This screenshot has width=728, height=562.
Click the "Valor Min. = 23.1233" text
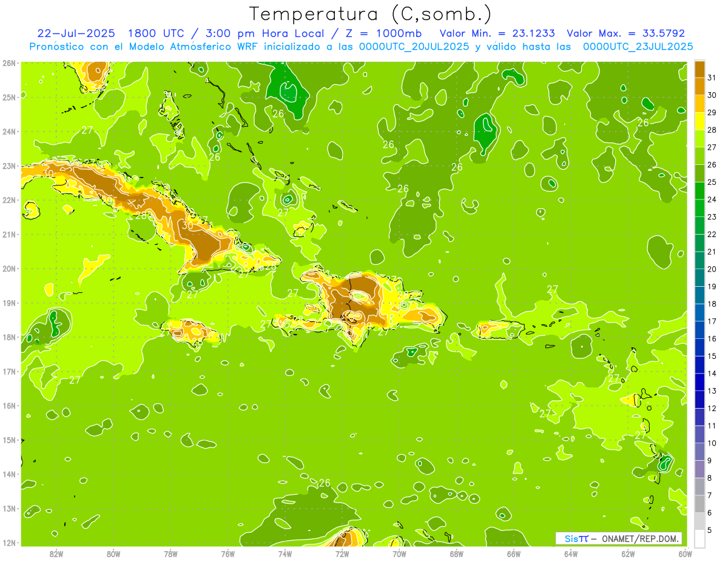(x=497, y=33)
